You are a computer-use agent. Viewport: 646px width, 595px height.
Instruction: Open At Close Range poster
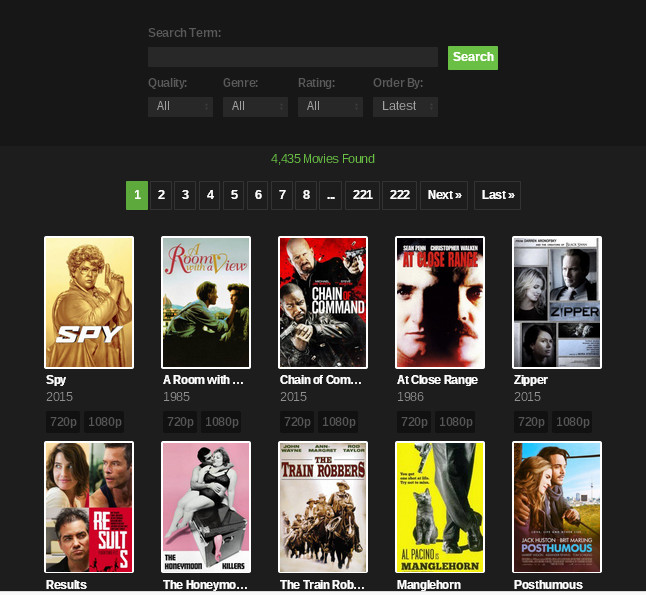(x=440, y=302)
